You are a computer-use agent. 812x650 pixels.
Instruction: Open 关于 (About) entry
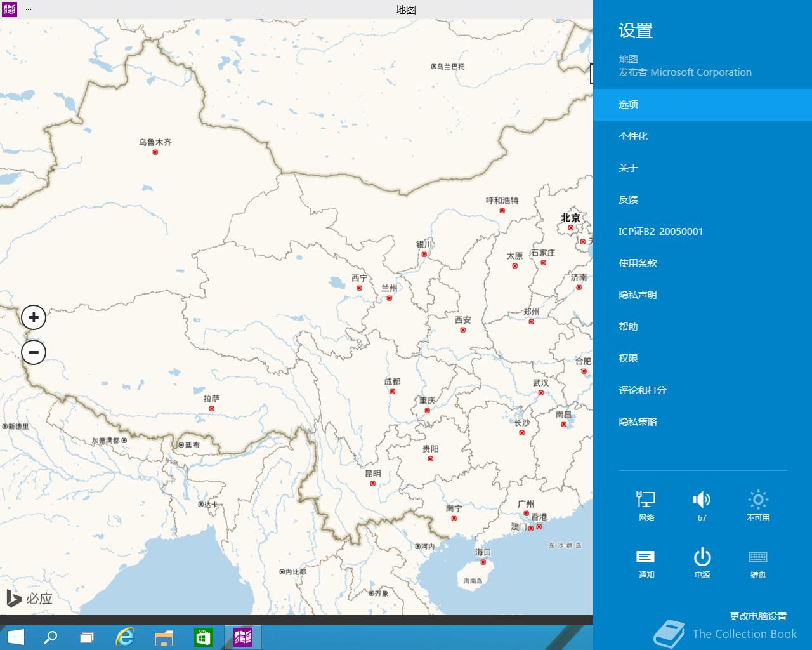click(x=702, y=168)
